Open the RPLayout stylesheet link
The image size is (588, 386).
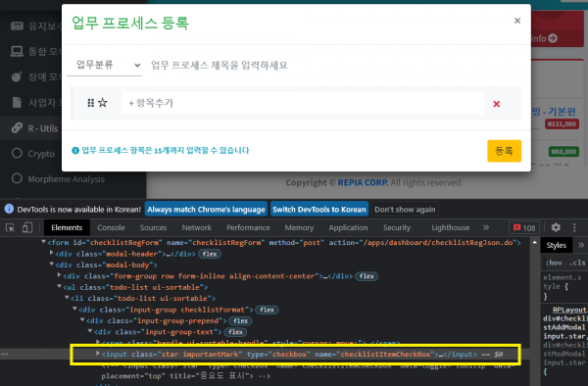coord(569,310)
